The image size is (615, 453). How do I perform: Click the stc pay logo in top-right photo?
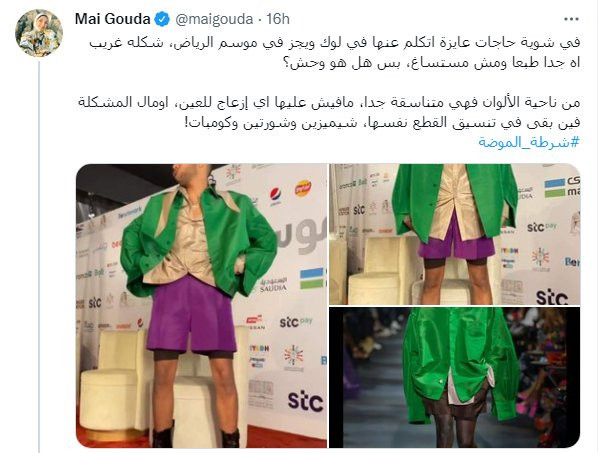point(542,227)
